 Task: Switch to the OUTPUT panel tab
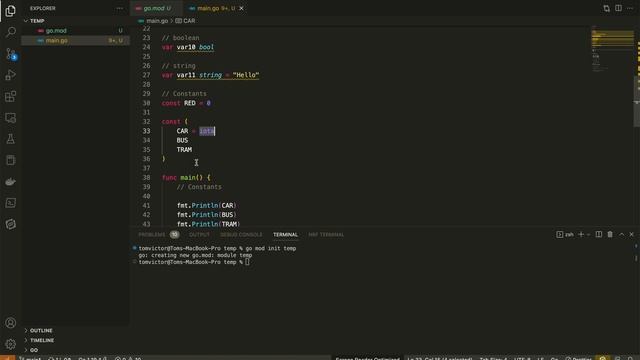pyautogui.click(x=199, y=235)
